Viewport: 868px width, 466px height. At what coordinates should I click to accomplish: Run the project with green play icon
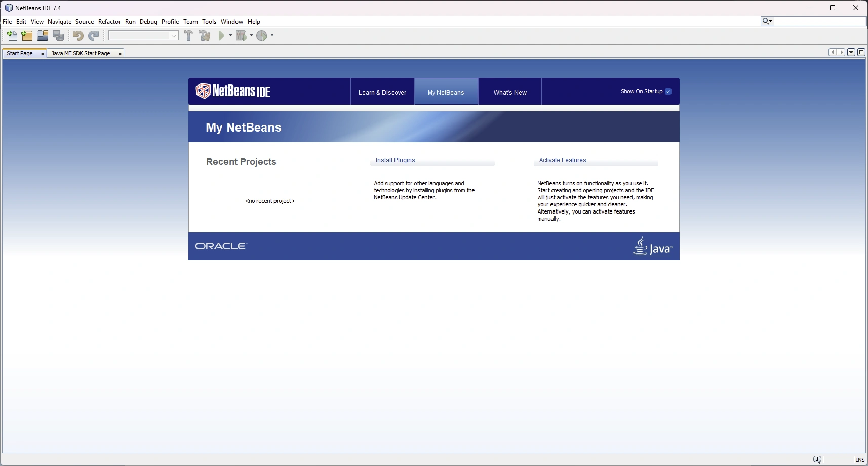tap(221, 35)
